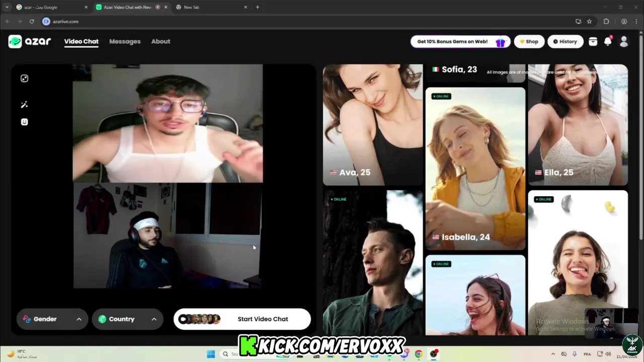Show hidden system tray icons

[x=553, y=354]
